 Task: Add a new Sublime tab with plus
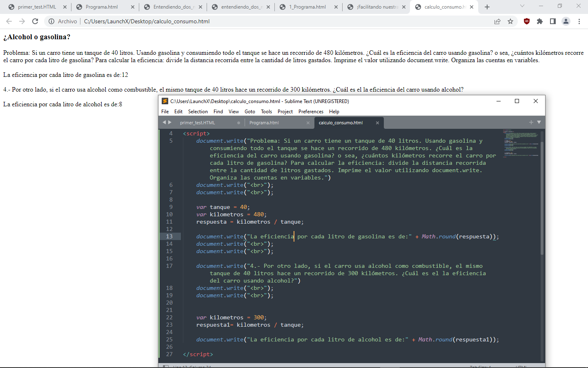pos(531,122)
